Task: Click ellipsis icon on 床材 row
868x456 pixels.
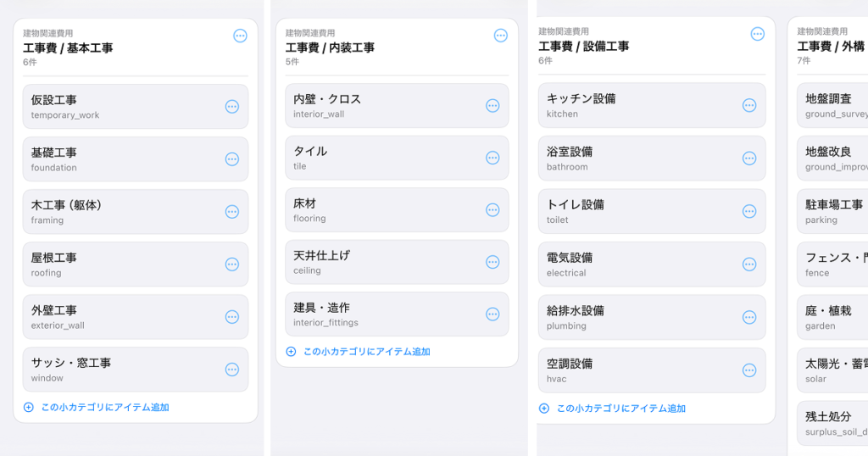Action: coord(492,210)
